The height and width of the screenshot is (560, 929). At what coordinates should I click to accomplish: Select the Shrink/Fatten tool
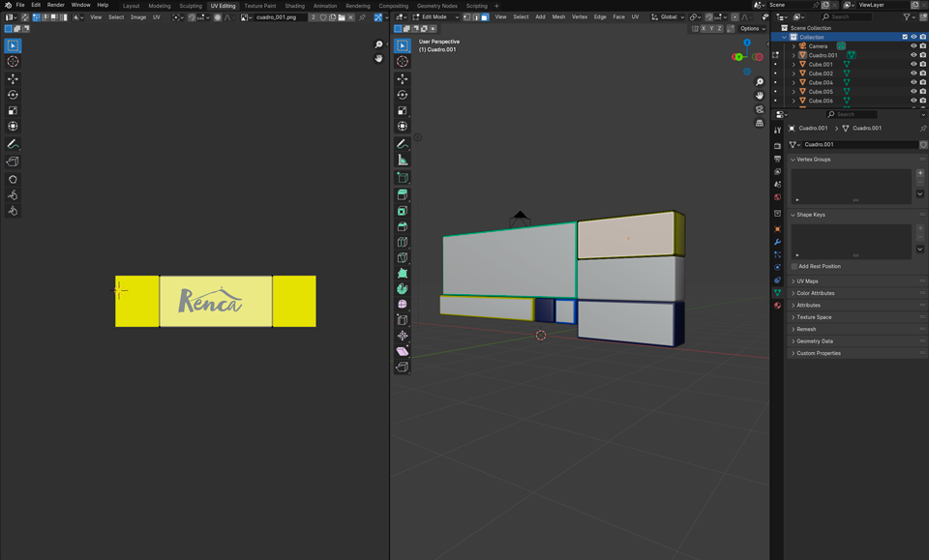coord(403,336)
